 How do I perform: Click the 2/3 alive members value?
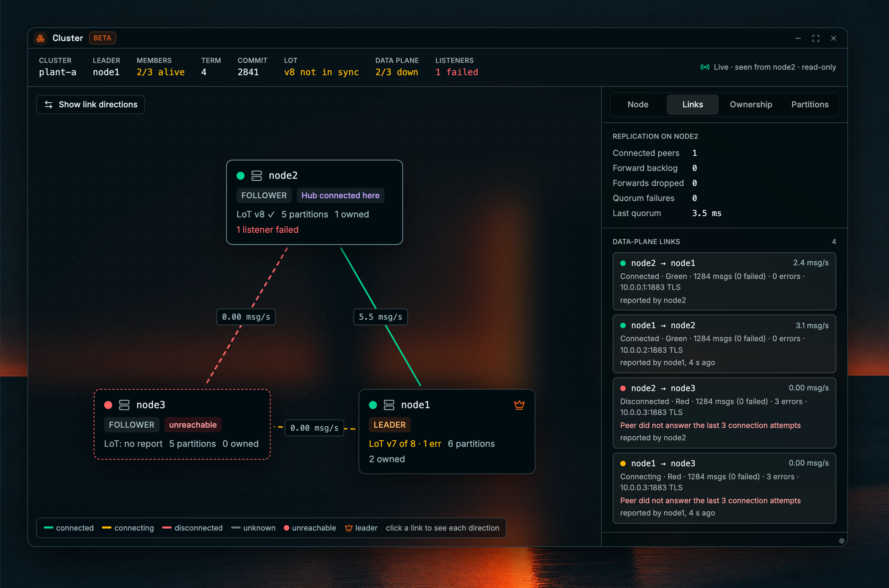click(161, 72)
